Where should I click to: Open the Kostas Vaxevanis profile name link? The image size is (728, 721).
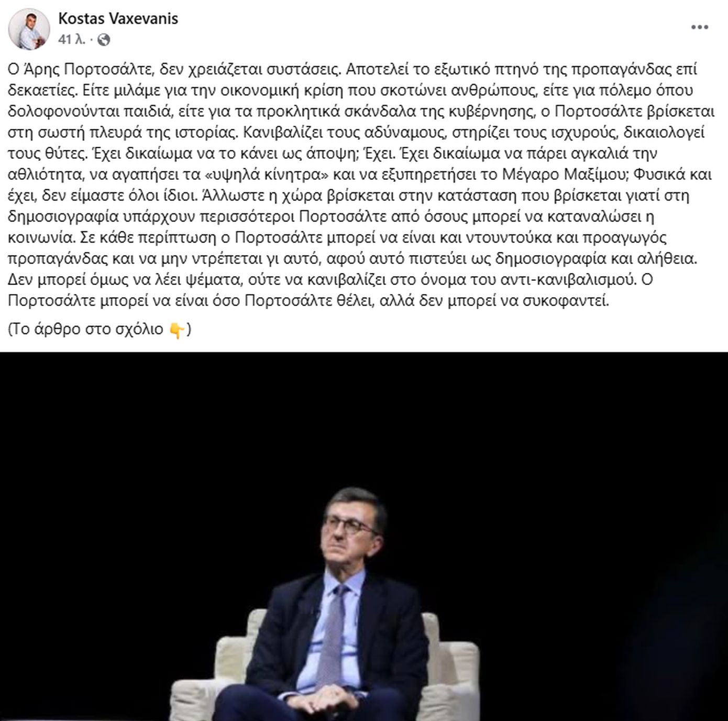(118, 18)
